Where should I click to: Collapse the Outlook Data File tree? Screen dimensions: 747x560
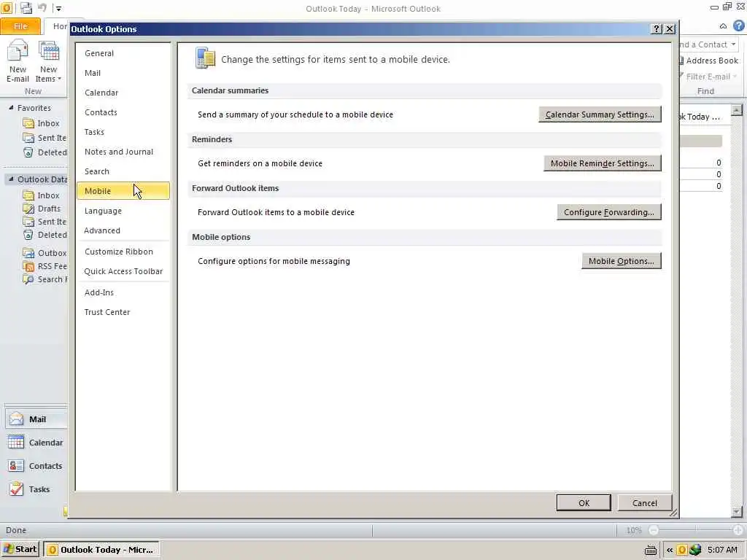click(x=11, y=179)
